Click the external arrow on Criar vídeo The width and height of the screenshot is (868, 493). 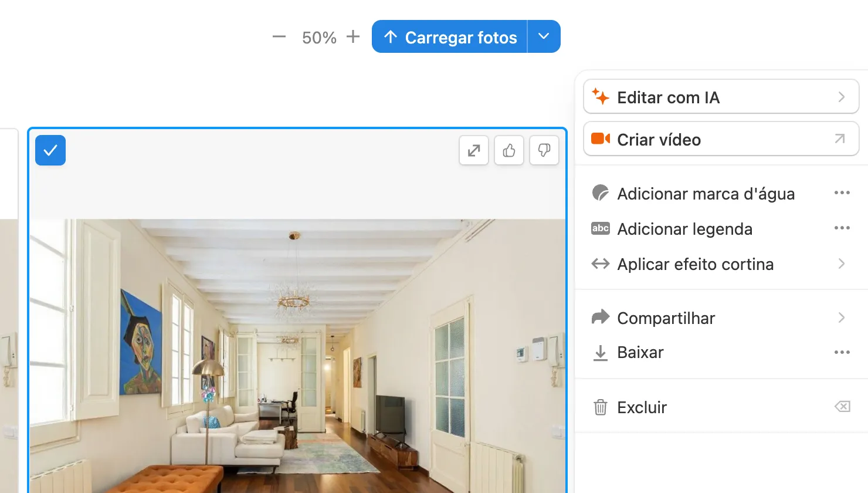[x=840, y=139]
